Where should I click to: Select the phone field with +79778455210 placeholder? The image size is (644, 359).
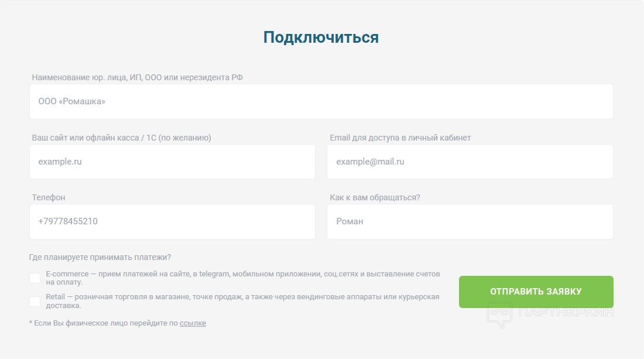pyautogui.click(x=172, y=221)
